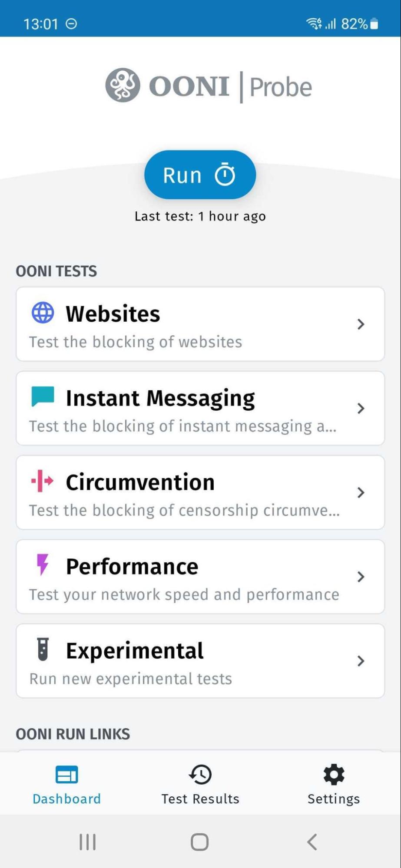Open the Experimental tests card title
Viewport: 401px width, 868px height.
(x=135, y=650)
